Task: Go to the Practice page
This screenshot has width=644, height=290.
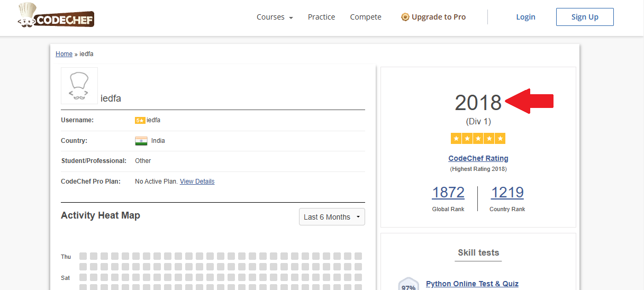Action: point(321,17)
